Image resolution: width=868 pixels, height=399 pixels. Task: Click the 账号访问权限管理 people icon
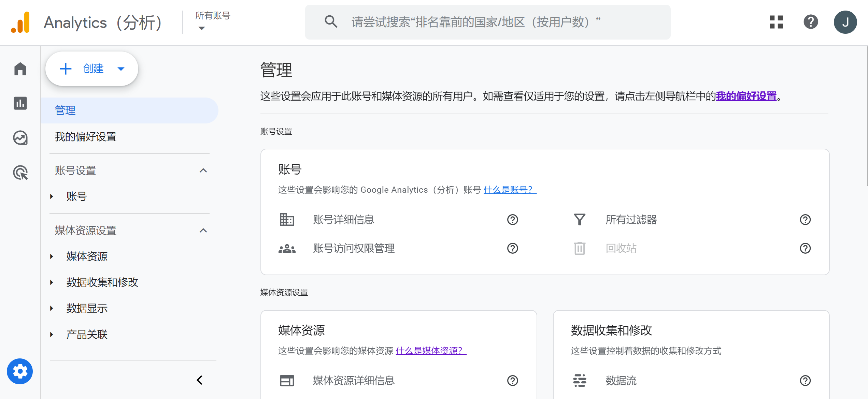[x=287, y=248]
